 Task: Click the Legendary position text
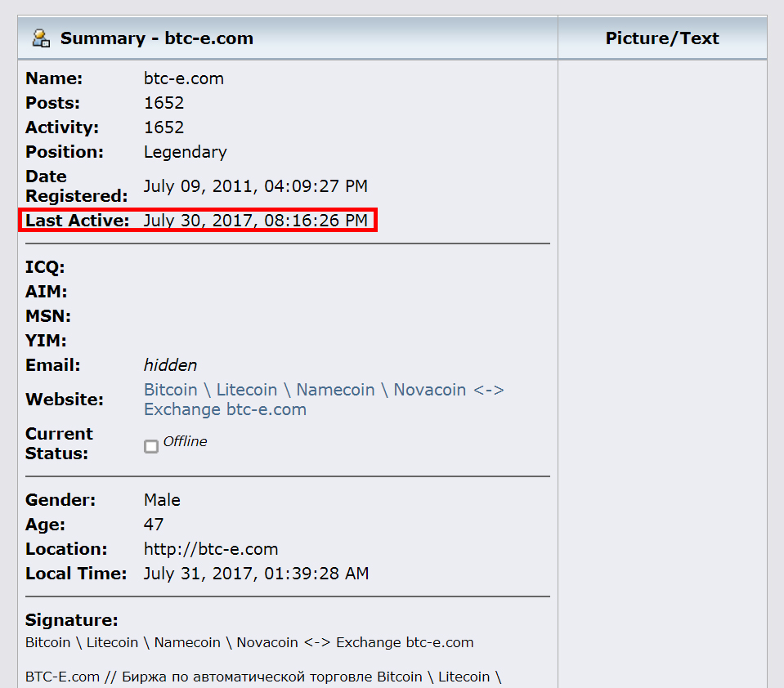pos(185,152)
